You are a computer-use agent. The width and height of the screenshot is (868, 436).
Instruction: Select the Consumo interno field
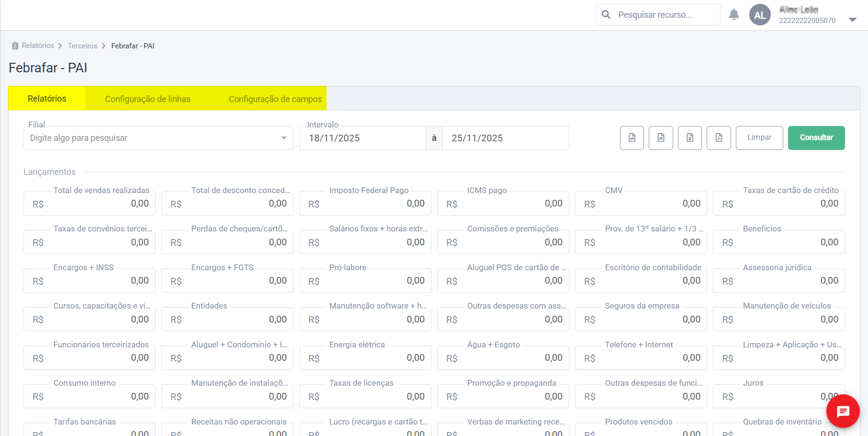coord(90,396)
